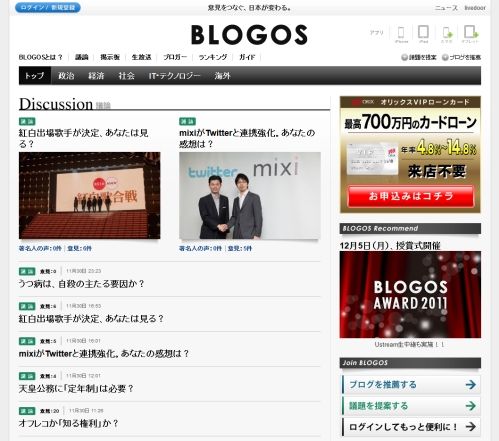Select the 海外 tab

pos(222,76)
